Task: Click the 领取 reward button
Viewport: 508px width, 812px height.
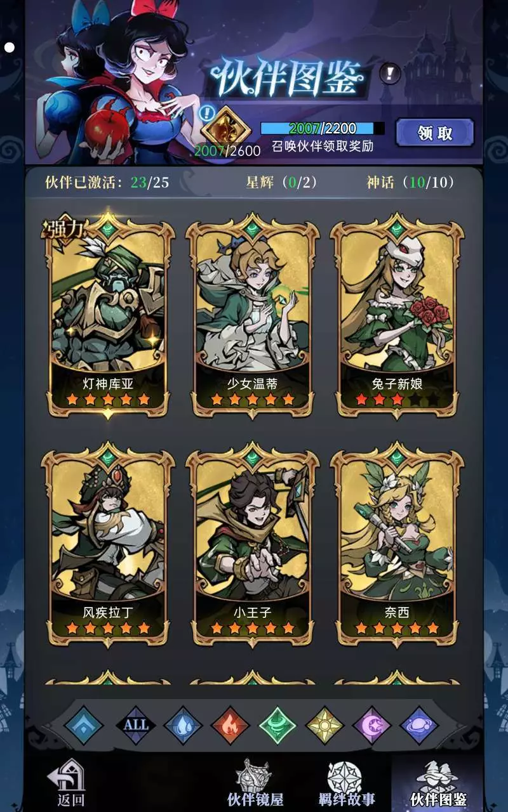Action: tap(435, 133)
